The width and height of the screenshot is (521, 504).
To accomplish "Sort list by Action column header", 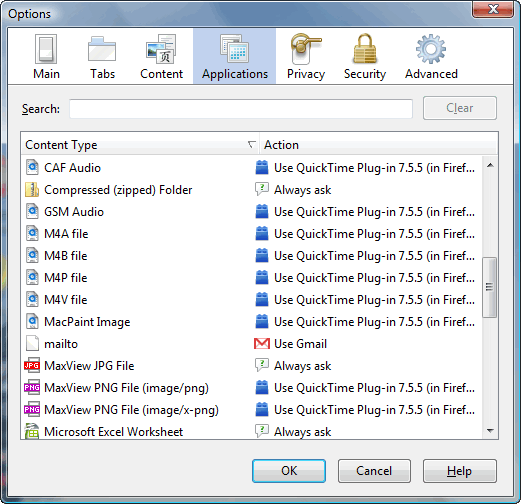I will (x=378, y=145).
